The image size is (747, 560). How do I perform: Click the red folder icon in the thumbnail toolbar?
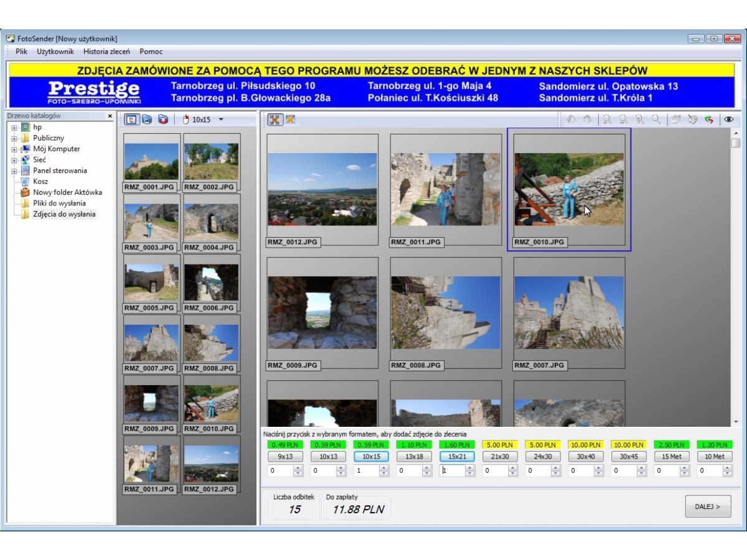coord(162,119)
